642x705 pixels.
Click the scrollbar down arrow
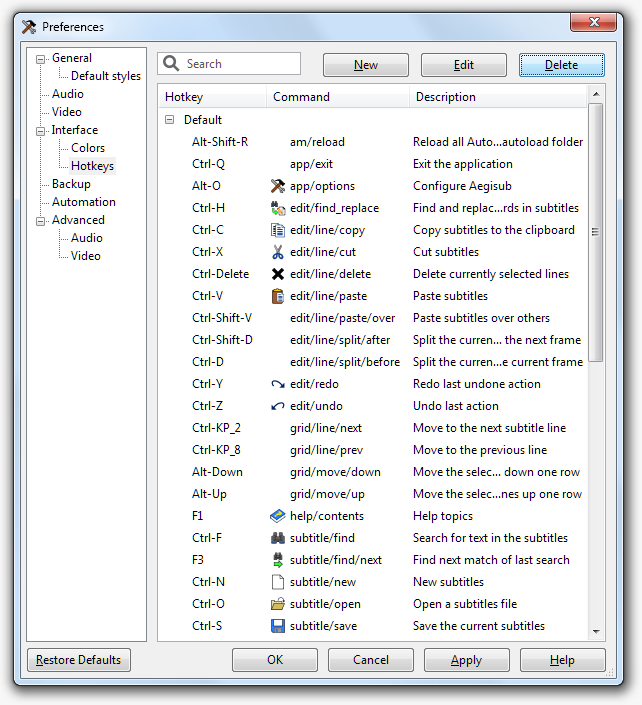tap(596, 631)
